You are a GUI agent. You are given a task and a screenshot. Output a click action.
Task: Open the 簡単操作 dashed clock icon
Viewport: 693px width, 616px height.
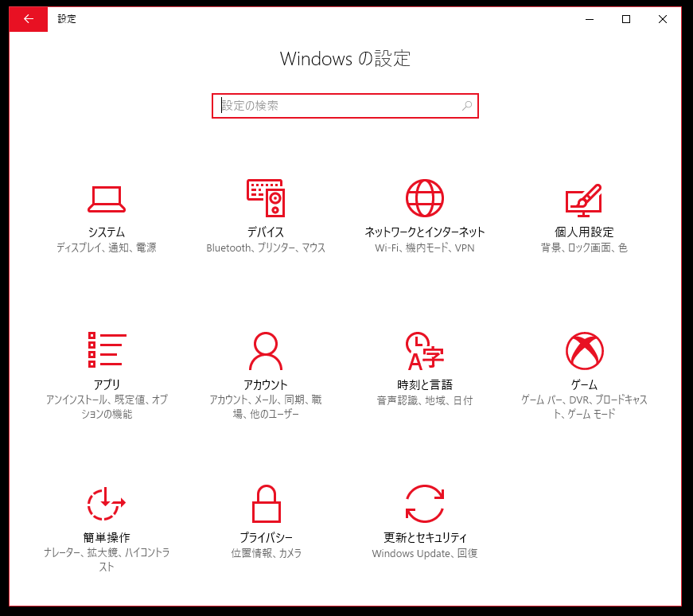point(107,503)
